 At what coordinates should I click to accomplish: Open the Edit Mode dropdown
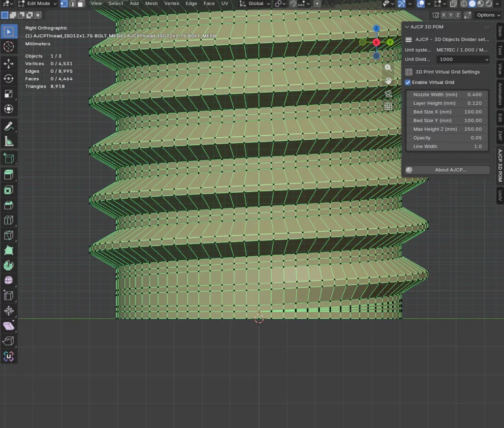click(x=37, y=3)
